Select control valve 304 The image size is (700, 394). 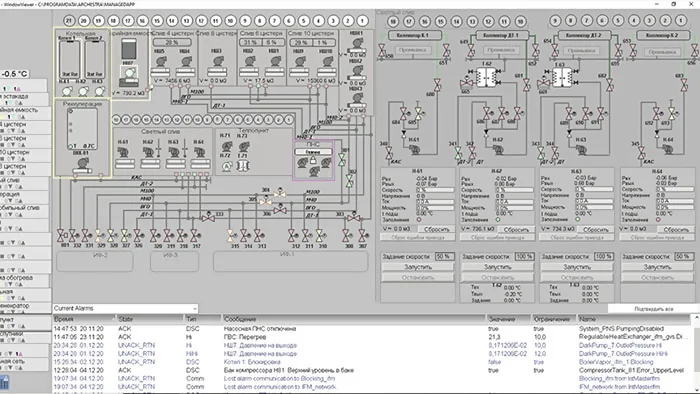coord(280,193)
